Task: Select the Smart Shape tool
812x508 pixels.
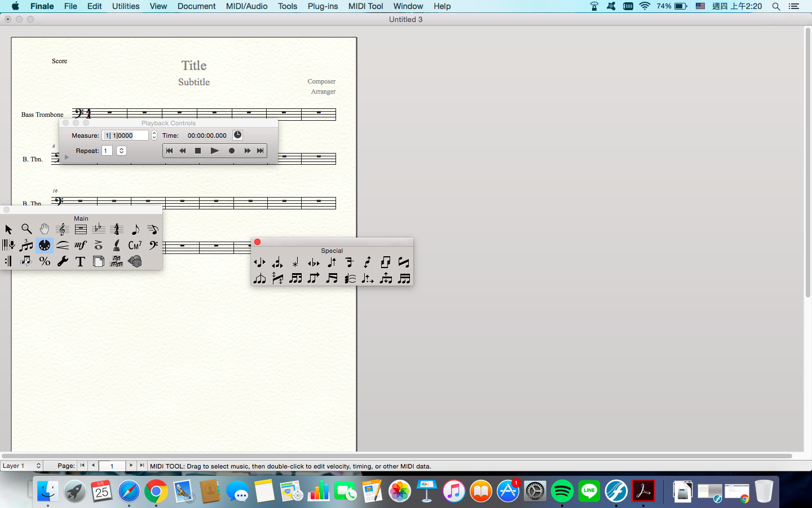Action: pyautogui.click(x=62, y=245)
